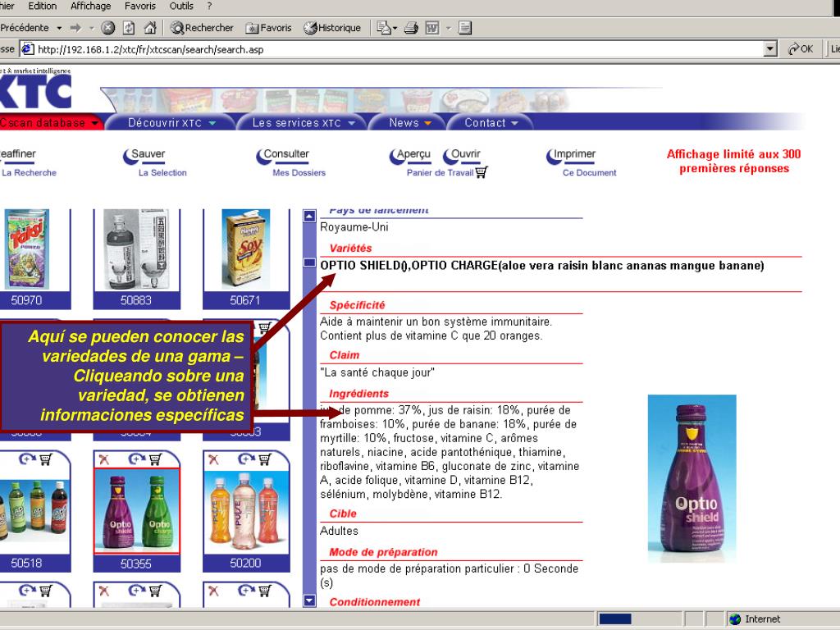Viewport: 840px width, 630px height.
Task: Click the OK go button beside address bar
Action: (x=801, y=49)
